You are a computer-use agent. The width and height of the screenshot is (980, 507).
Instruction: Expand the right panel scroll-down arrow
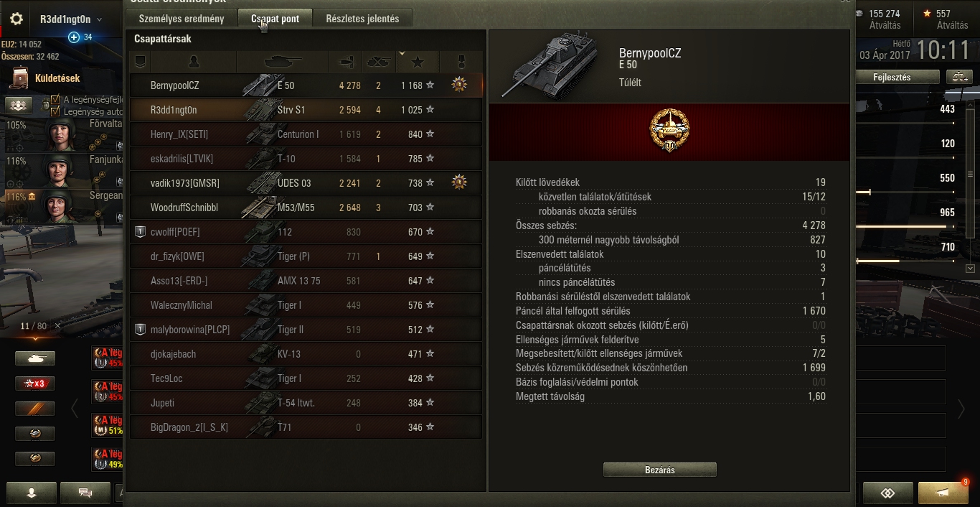click(971, 269)
